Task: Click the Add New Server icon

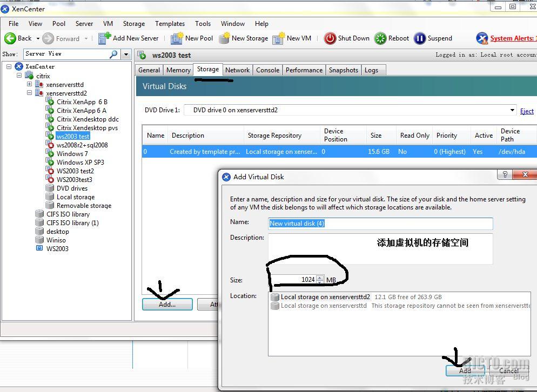Action: [x=104, y=38]
